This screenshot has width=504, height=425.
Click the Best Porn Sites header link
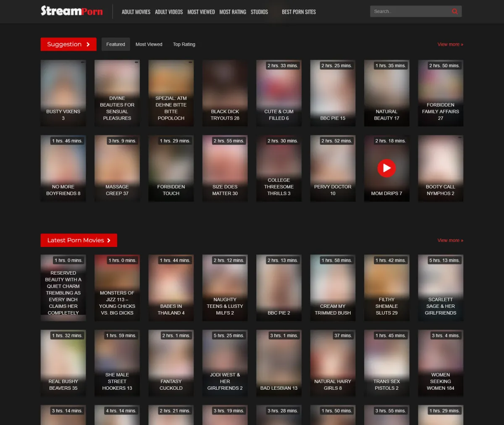(299, 12)
